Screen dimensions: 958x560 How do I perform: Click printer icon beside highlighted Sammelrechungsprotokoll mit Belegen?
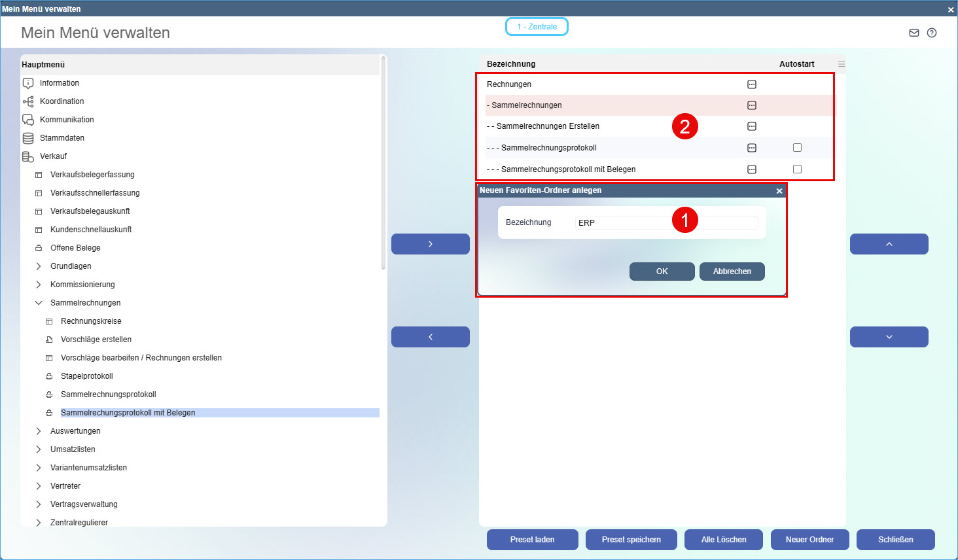pyautogui.click(x=49, y=413)
